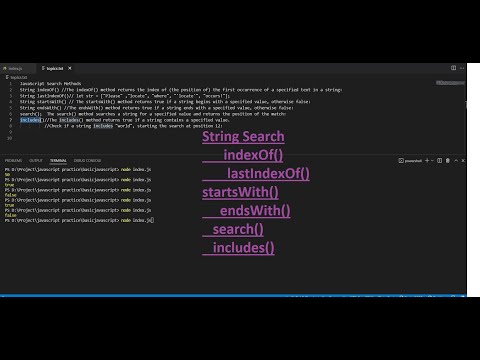Switch to the index.js editor tab
The image size is (480, 360).
point(17,68)
